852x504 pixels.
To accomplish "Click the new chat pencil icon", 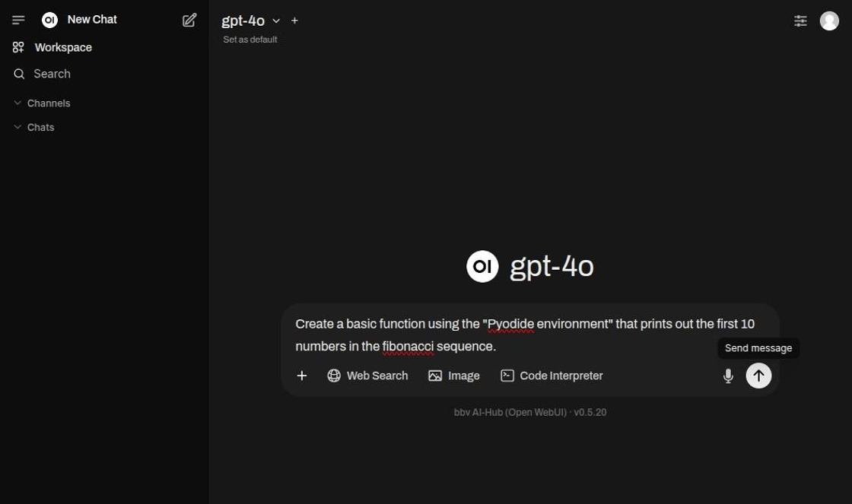I will coord(189,20).
